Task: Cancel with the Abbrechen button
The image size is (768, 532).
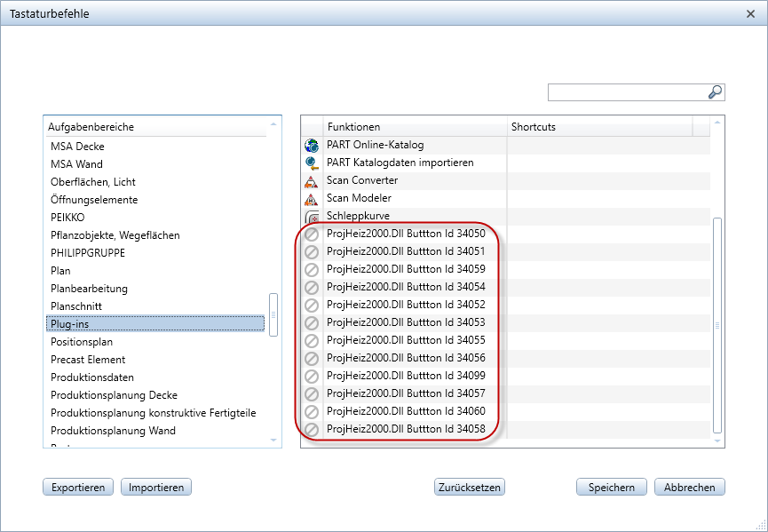Action: pyautogui.click(x=690, y=488)
